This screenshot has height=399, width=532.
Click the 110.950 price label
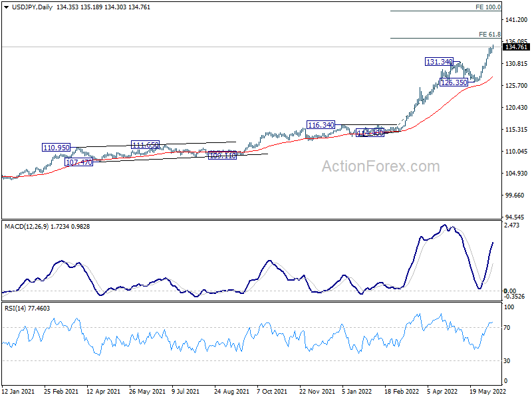[x=57, y=148]
